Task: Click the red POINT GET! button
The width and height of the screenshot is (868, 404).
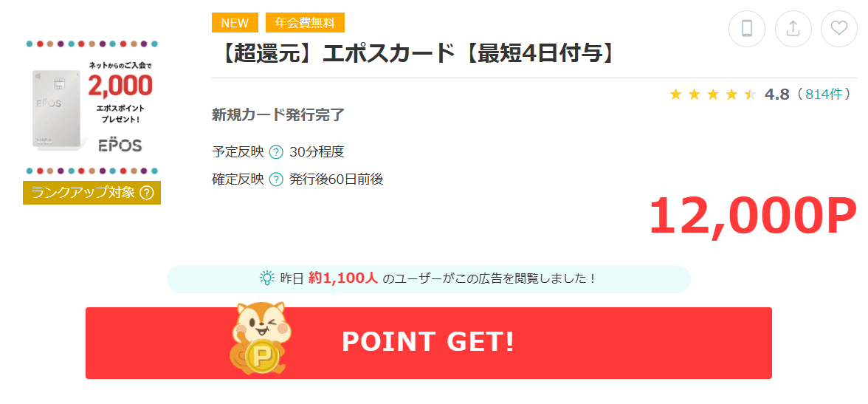Action: coord(428,343)
